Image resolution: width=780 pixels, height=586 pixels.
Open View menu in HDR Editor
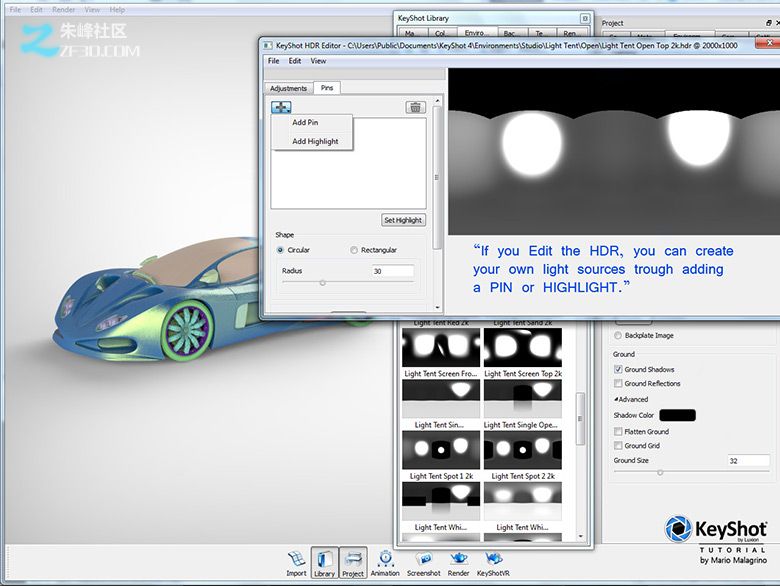point(318,61)
